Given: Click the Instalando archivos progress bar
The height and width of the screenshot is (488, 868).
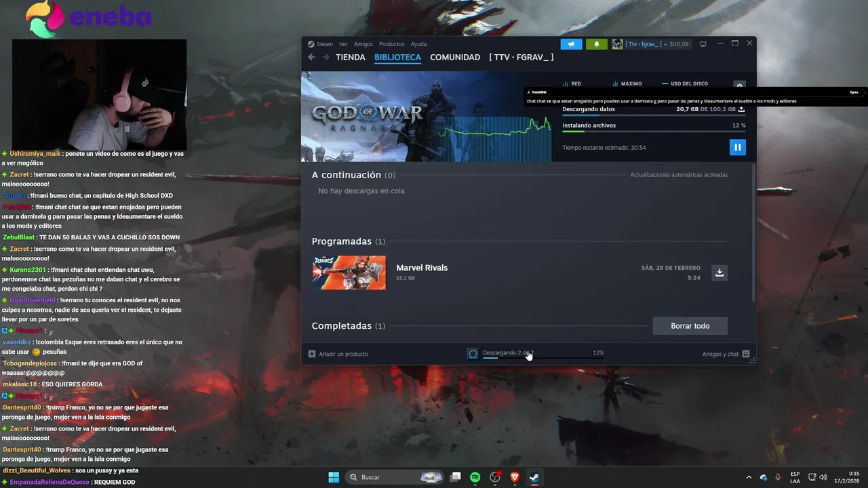Looking at the screenshot, I should click(x=654, y=131).
